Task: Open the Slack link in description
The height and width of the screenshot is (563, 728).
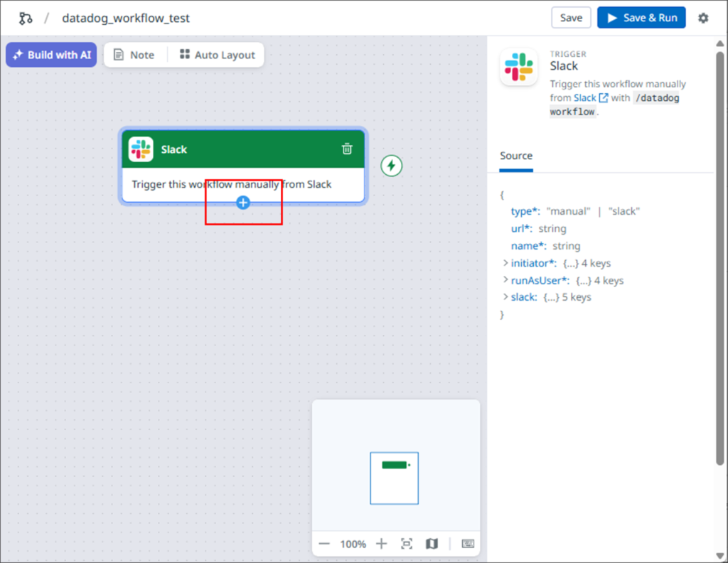Action: (591, 98)
